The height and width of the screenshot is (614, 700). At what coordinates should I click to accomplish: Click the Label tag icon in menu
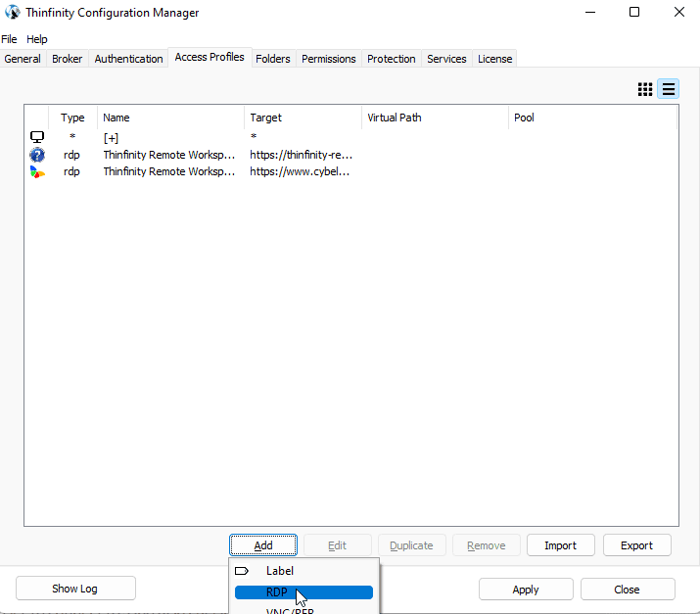coord(242,571)
